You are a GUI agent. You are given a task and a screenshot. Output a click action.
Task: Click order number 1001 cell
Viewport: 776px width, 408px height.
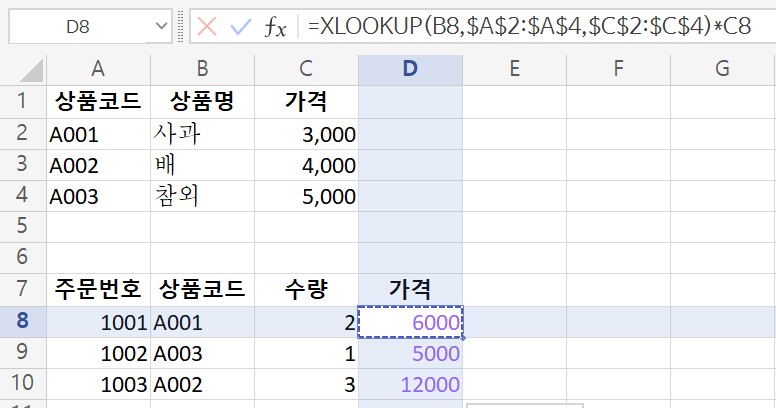[x=98, y=322]
